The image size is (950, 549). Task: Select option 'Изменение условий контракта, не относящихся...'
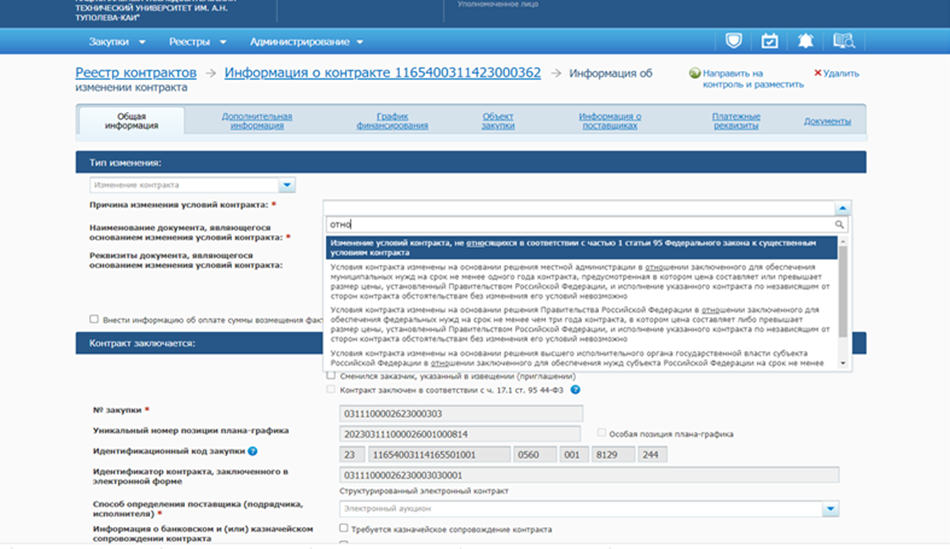[x=582, y=248]
